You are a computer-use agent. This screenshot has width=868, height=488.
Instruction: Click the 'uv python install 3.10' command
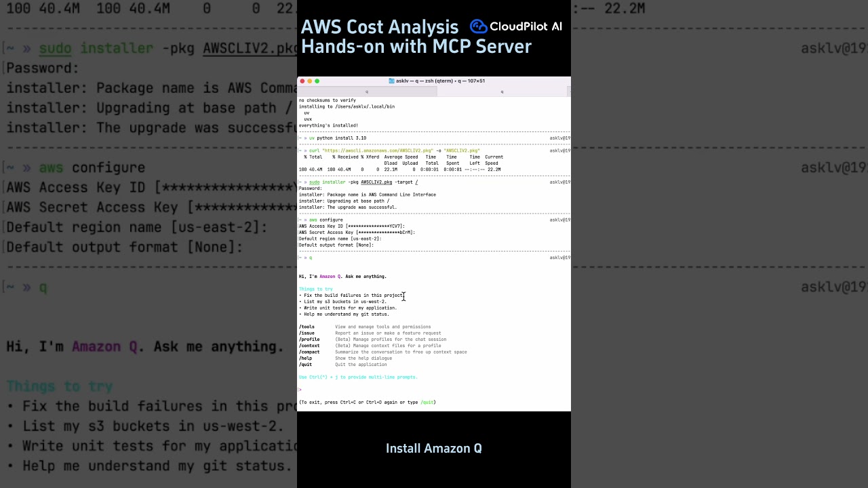[337, 138]
